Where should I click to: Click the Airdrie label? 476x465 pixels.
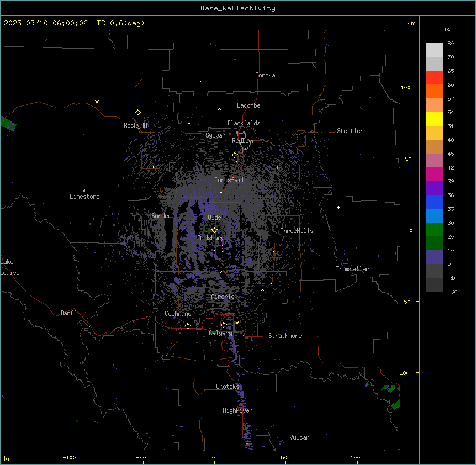point(223,297)
